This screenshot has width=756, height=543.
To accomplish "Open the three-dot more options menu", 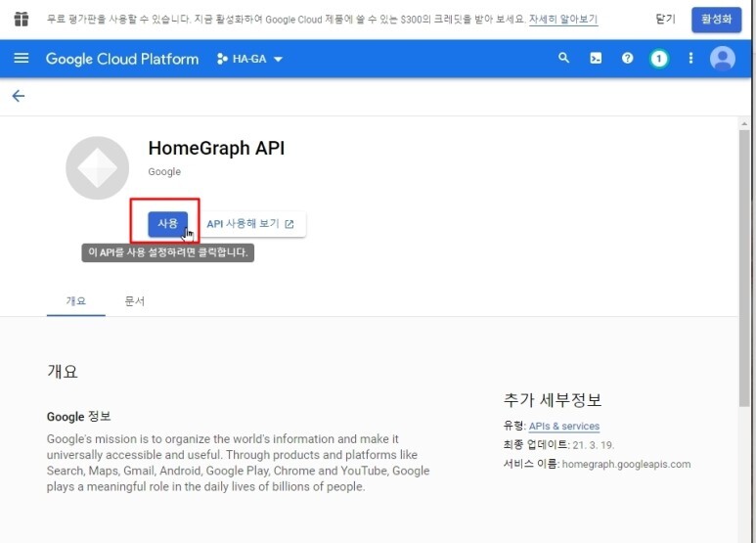I will pos(690,59).
